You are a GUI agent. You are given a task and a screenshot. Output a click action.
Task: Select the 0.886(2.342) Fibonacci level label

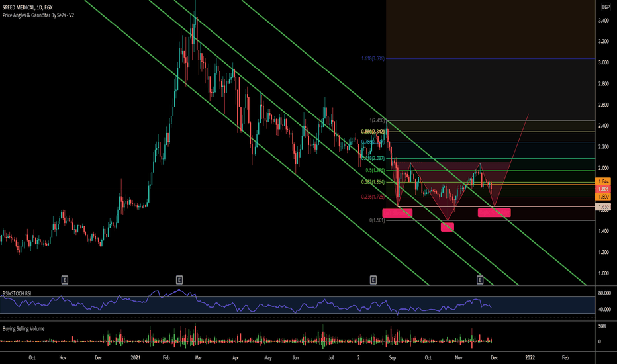[x=373, y=132]
